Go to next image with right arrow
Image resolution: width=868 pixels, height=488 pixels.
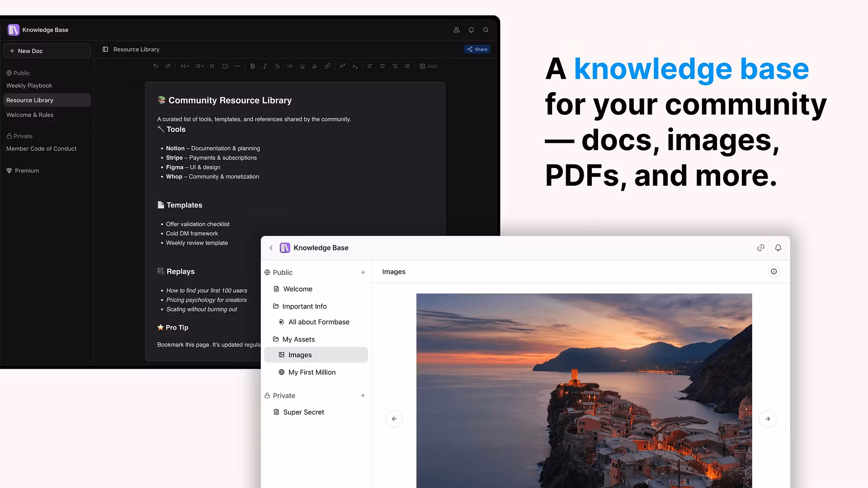tap(768, 419)
